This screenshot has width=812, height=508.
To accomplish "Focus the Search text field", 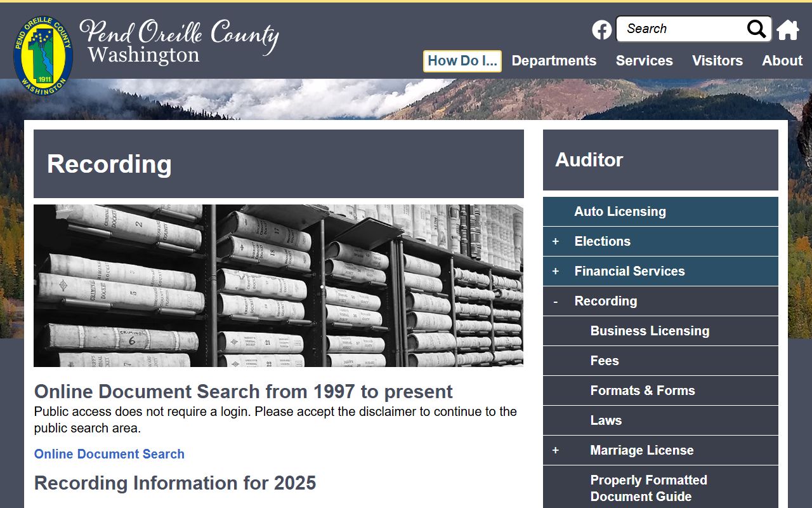I will (682, 29).
